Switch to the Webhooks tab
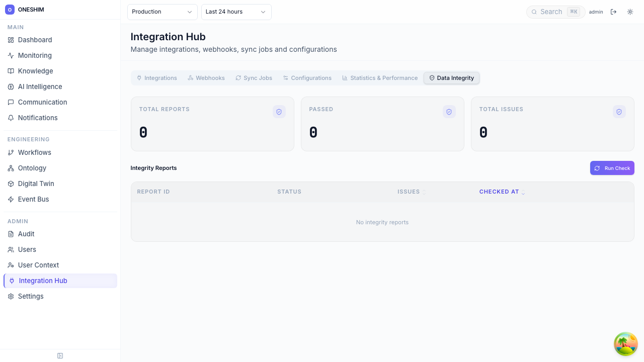This screenshot has width=644, height=362. [206, 78]
